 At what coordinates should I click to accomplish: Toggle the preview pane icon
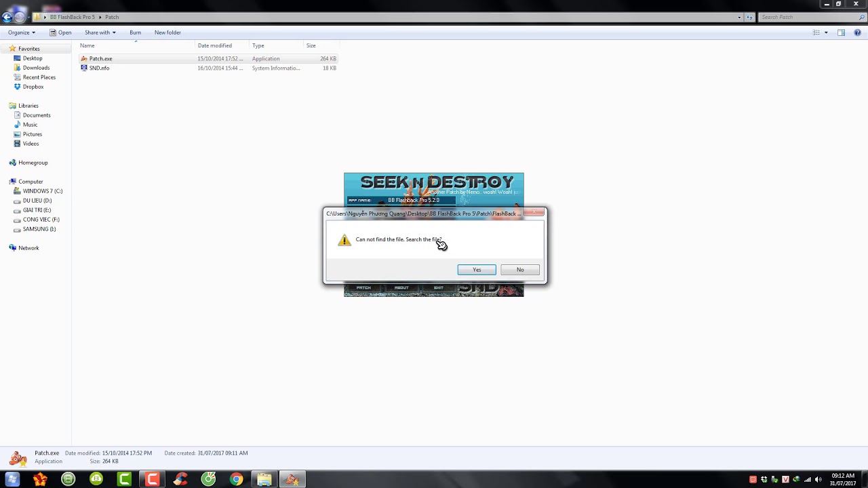pos(841,33)
